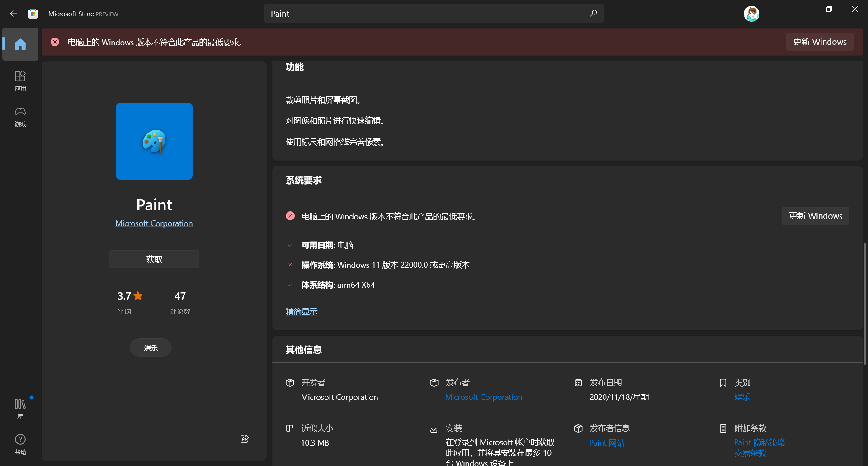
Task: Minimize the Microsoft Store window
Action: click(803, 9)
